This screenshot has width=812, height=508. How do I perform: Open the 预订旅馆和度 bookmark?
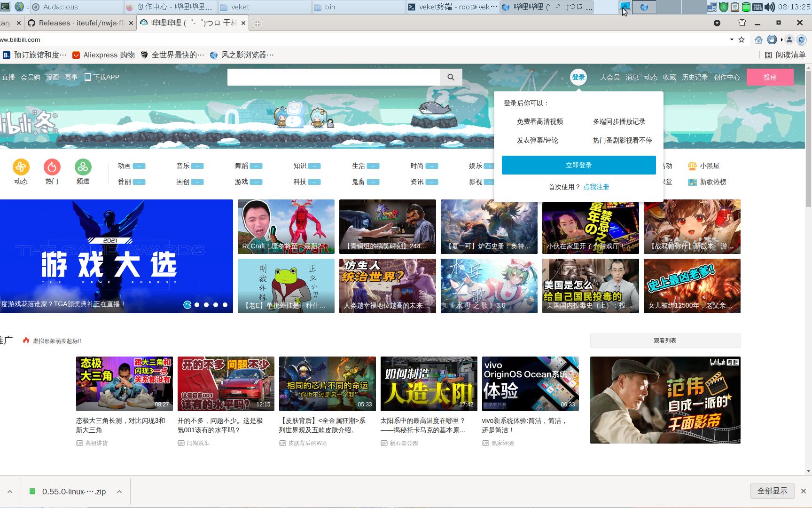click(x=35, y=55)
